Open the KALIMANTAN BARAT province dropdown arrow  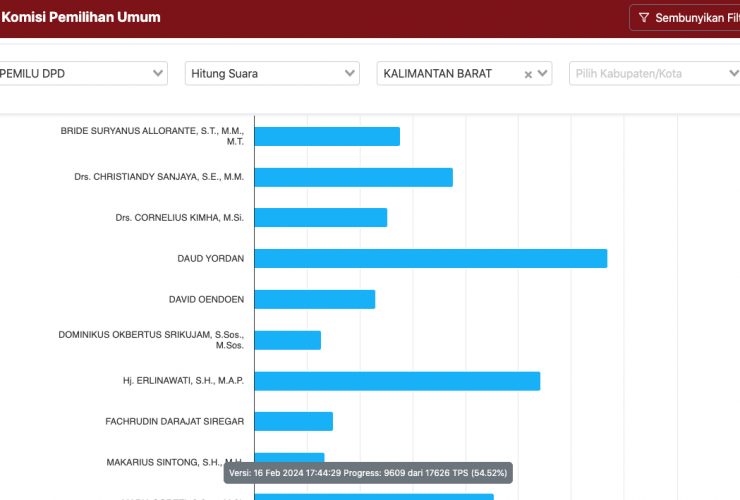[543, 73]
